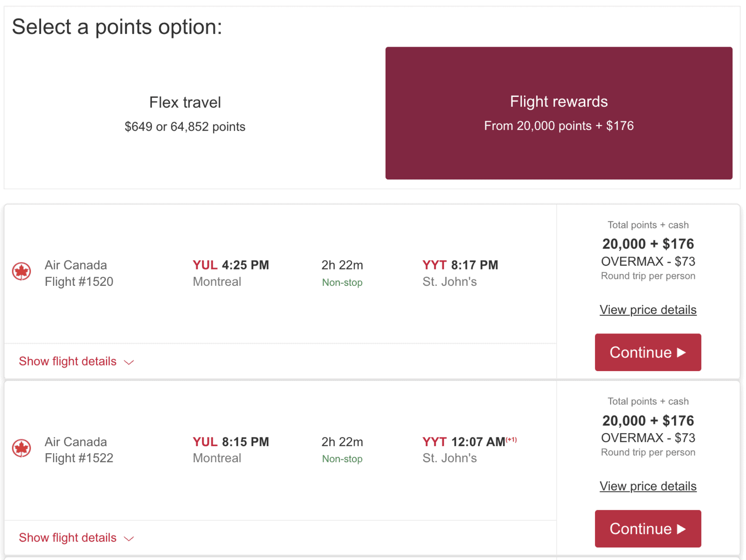Open price details for 8:15 PM flight

(648, 486)
